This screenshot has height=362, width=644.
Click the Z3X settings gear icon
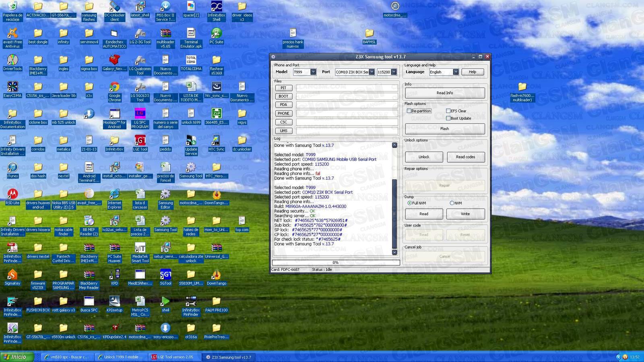[273, 57]
